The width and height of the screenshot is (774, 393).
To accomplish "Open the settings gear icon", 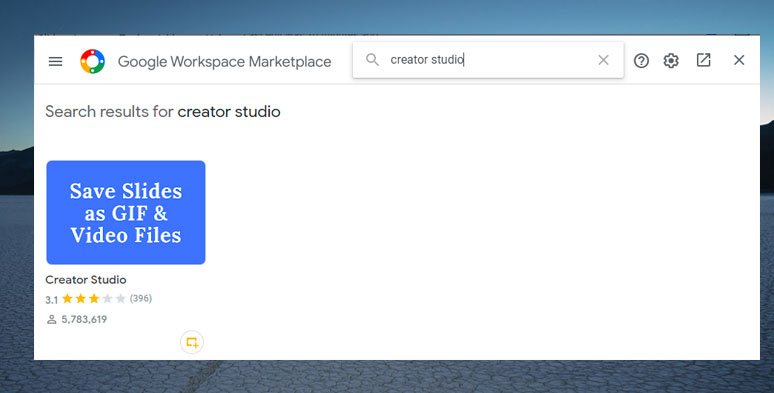I will click(x=671, y=61).
